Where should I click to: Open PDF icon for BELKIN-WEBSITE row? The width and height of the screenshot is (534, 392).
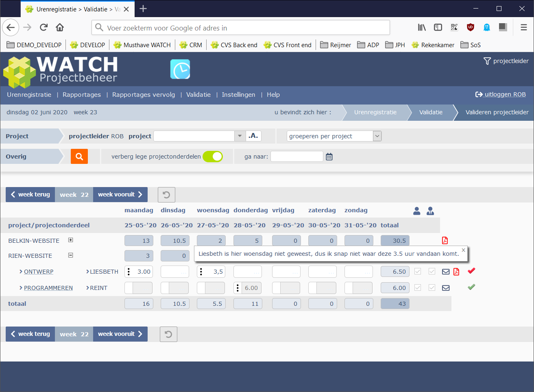point(445,240)
